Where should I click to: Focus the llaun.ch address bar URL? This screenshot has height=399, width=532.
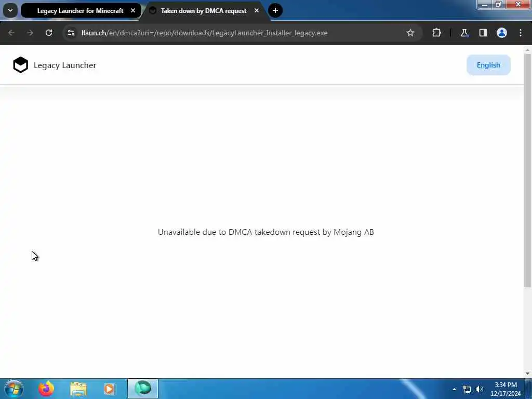pos(204,33)
